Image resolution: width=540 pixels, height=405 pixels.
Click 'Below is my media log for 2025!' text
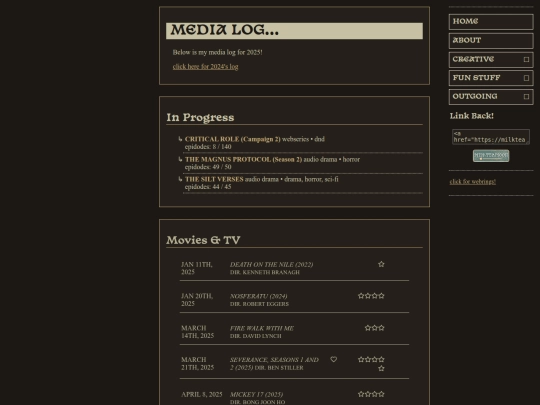pyautogui.click(x=217, y=52)
